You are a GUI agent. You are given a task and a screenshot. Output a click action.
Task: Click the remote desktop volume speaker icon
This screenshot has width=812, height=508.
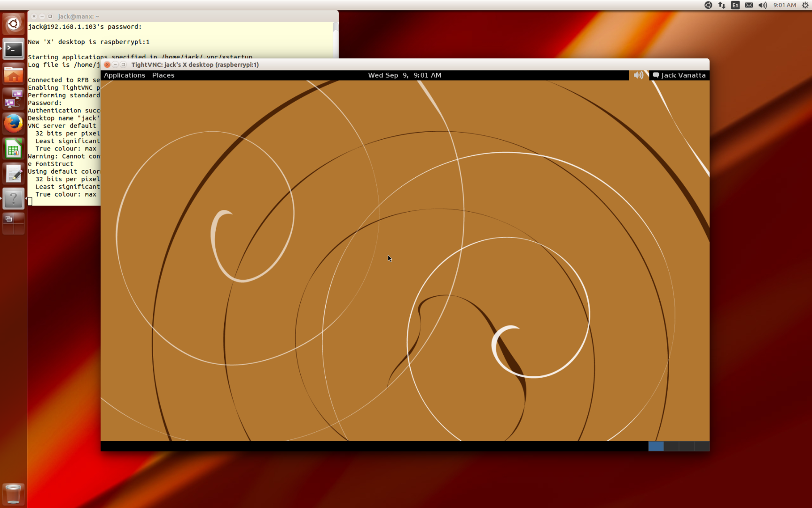(x=638, y=75)
